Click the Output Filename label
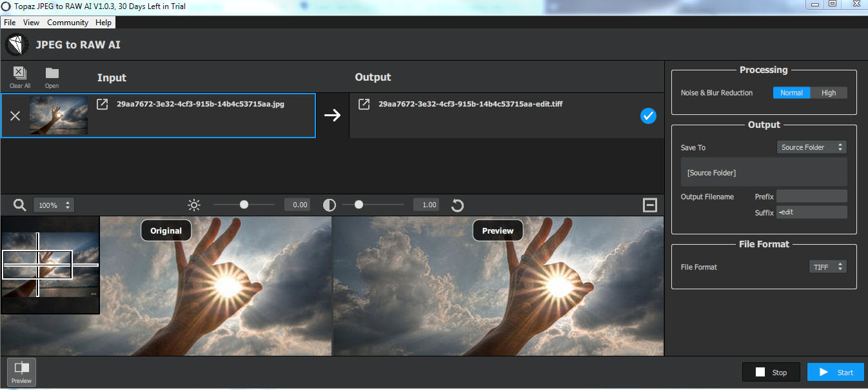 (x=707, y=196)
